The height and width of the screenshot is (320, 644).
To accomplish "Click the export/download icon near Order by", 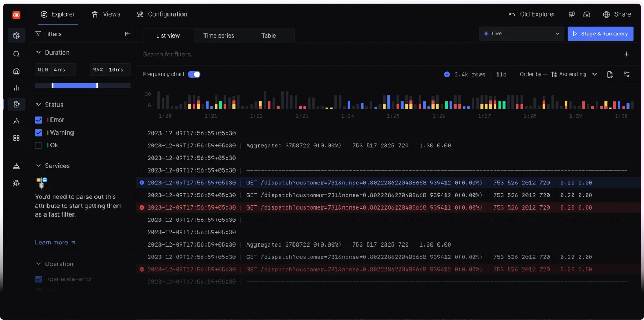I will point(610,75).
